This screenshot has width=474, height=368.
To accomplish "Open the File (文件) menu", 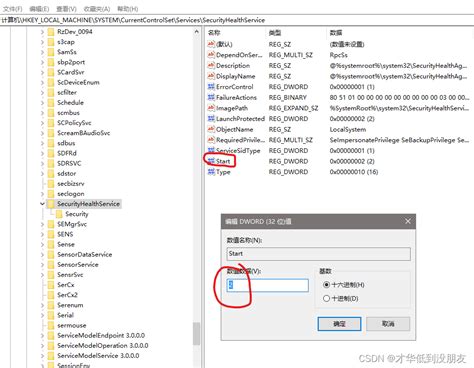I will (x=12, y=9).
